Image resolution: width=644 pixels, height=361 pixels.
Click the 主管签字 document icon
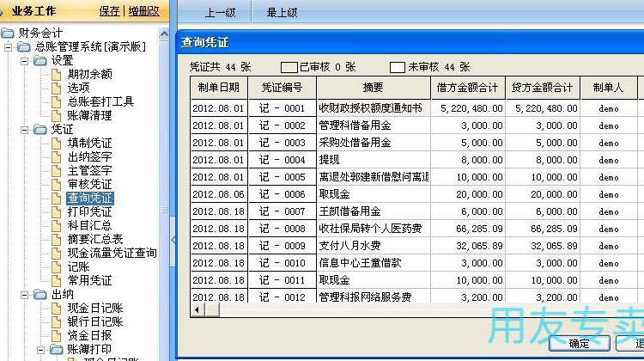point(57,171)
